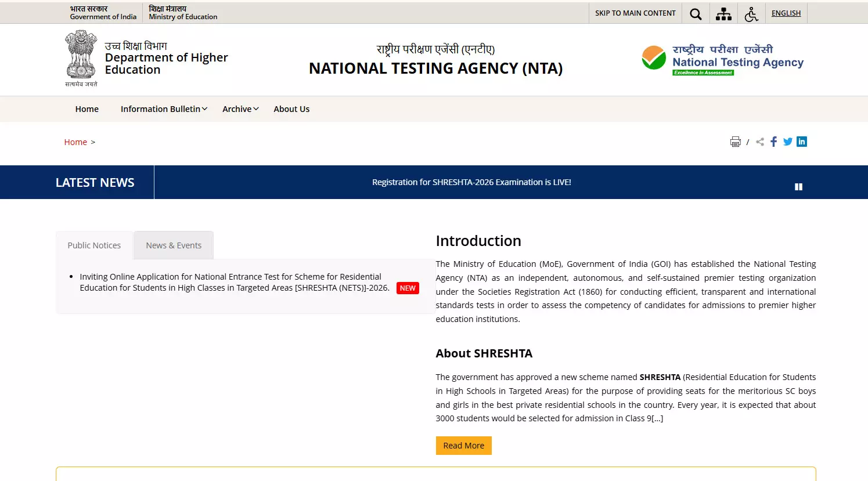Click the Department of Higher Education text
The image size is (868, 481).
coord(167,63)
